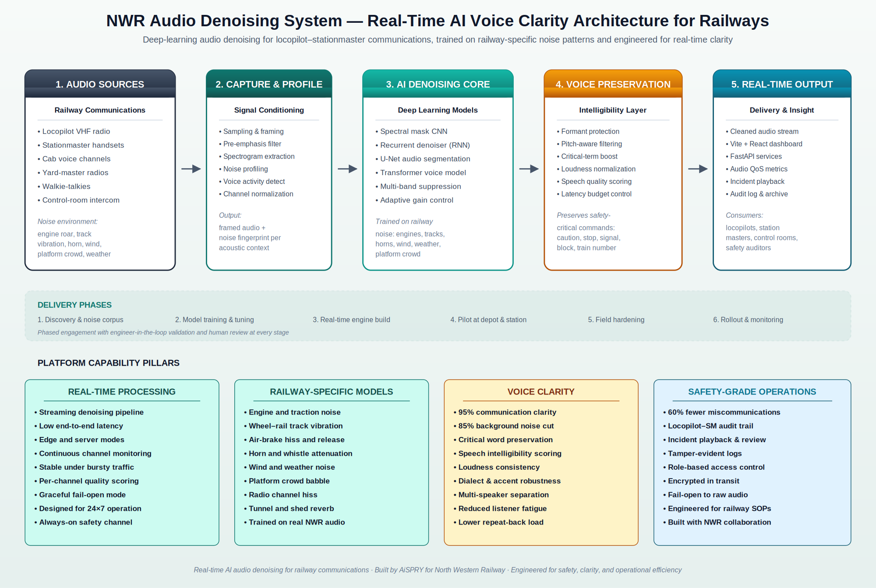876x588 pixels.
Task: Select 'Engine and traction noise' bullet
Action: [x=292, y=412]
